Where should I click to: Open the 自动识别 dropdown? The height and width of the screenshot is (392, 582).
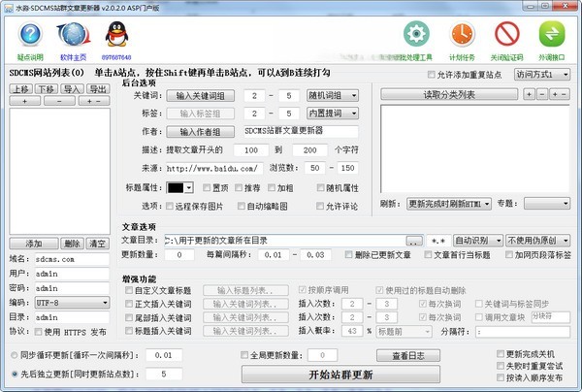coord(478,241)
